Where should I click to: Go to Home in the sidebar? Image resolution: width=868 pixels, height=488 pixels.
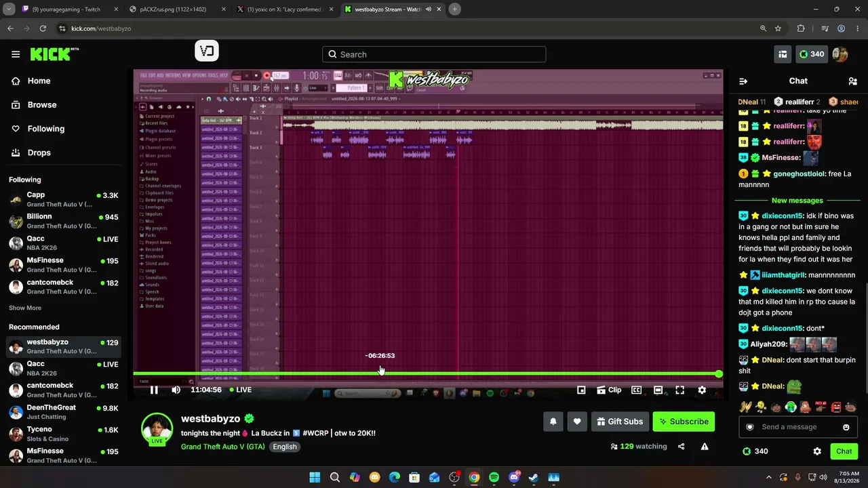click(x=31, y=81)
